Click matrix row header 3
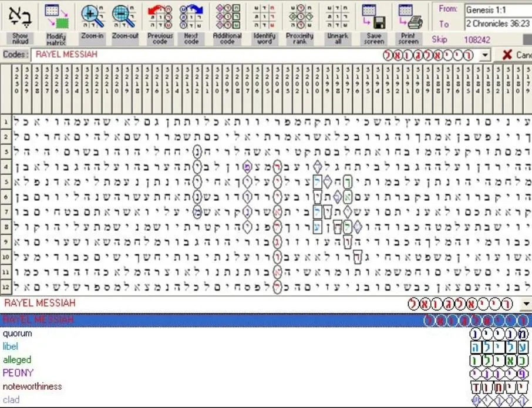The height and width of the screenshot is (408, 532). tap(5, 152)
